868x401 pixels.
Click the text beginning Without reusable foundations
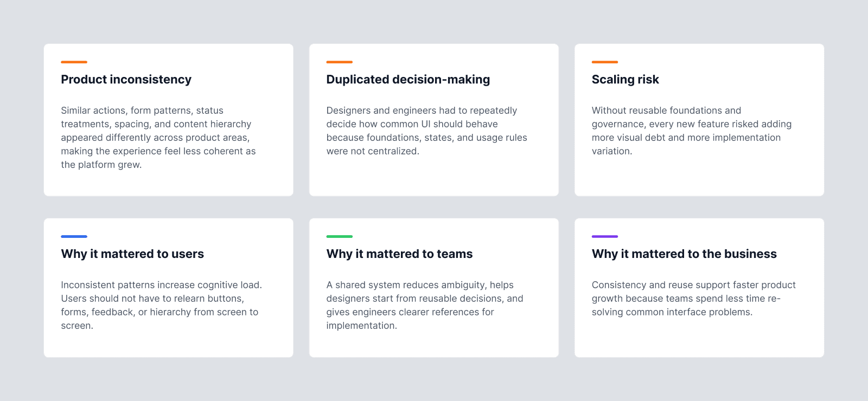[x=692, y=131]
